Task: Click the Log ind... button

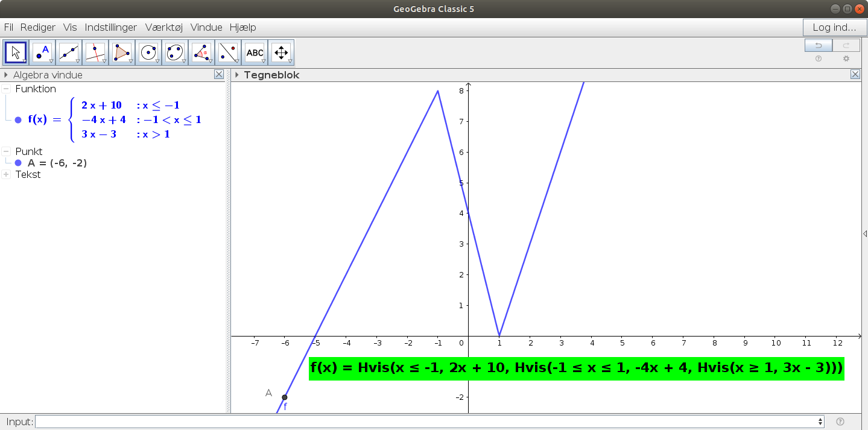Action: click(x=834, y=27)
